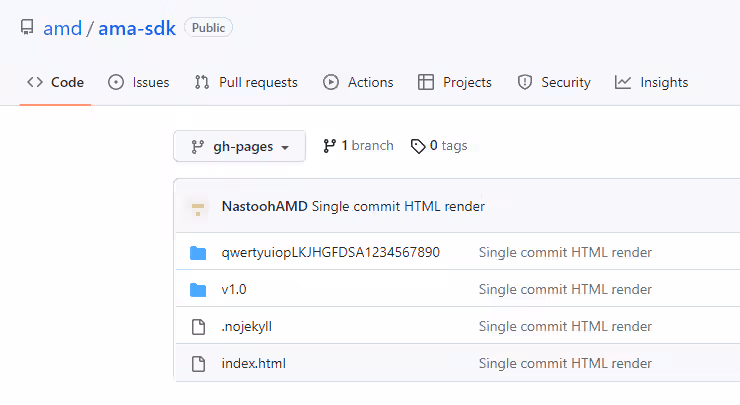740x405 pixels.
Task: Open the NastoohAMD author link
Action: tap(264, 206)
